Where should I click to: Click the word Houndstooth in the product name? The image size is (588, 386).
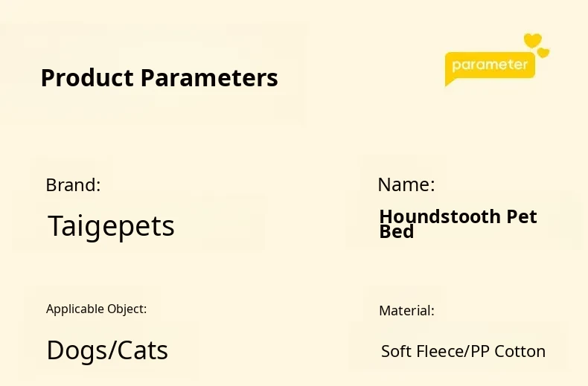(440, 216)
